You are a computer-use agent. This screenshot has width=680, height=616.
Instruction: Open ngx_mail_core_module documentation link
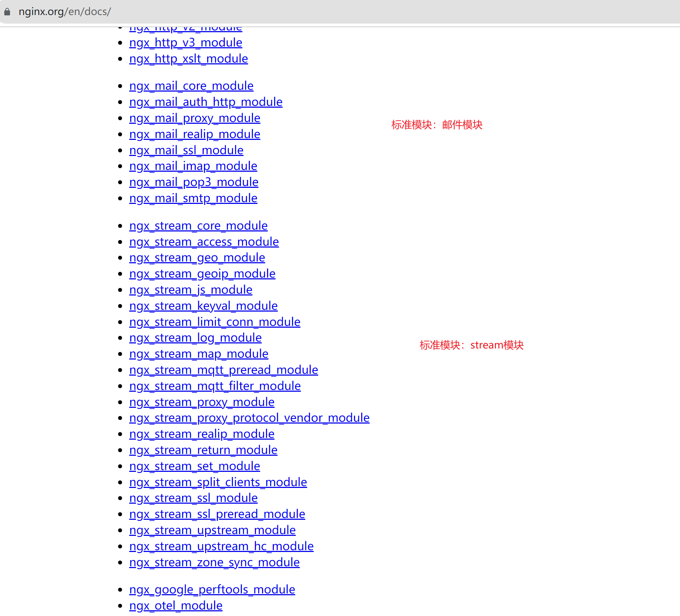191,86
